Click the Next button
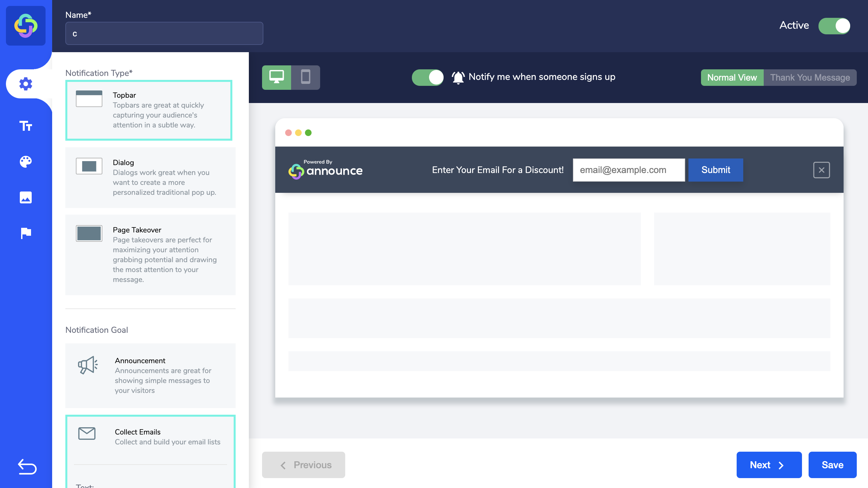This screenshot has height=488, width=868. pyautogui.click(x=769, y=465)
